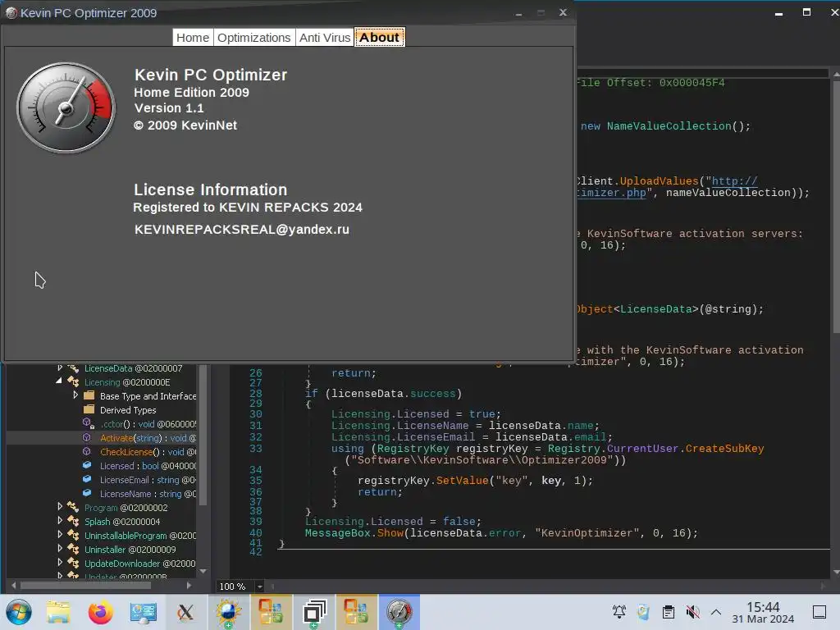Open the system settings taskbar icon
Viewport: 840px width, 630px height.
tap(143, 612)
